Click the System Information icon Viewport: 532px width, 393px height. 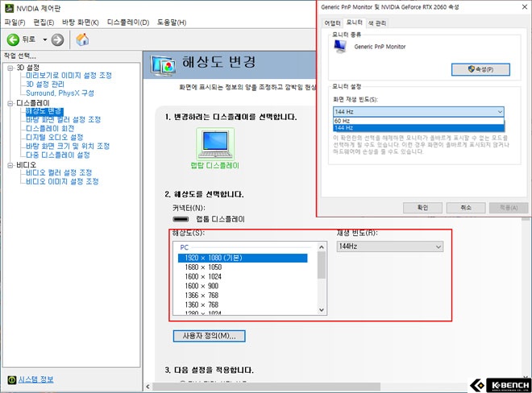pyautogui.click(x=12, y=380)
